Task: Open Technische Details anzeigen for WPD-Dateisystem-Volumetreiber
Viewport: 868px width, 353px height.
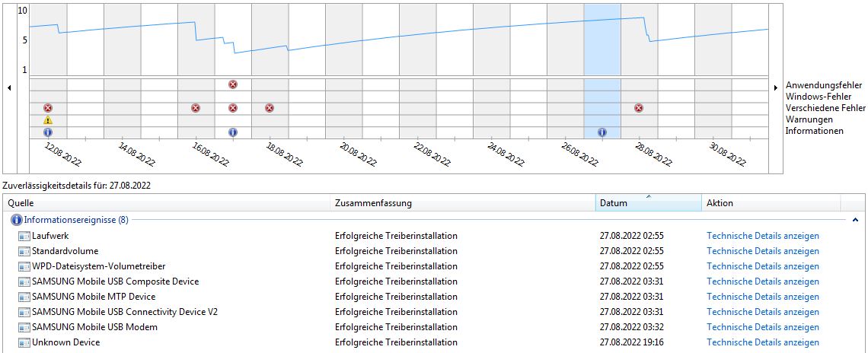Action: point(763,266)
